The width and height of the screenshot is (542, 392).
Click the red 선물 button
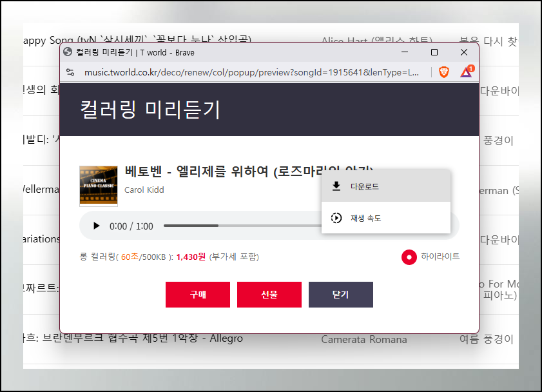(269, 295)
